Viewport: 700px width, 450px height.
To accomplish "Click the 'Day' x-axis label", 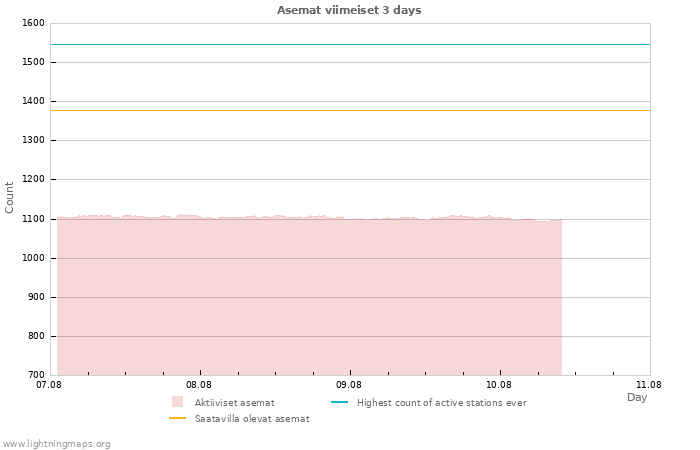I will (x=637, y=397).
